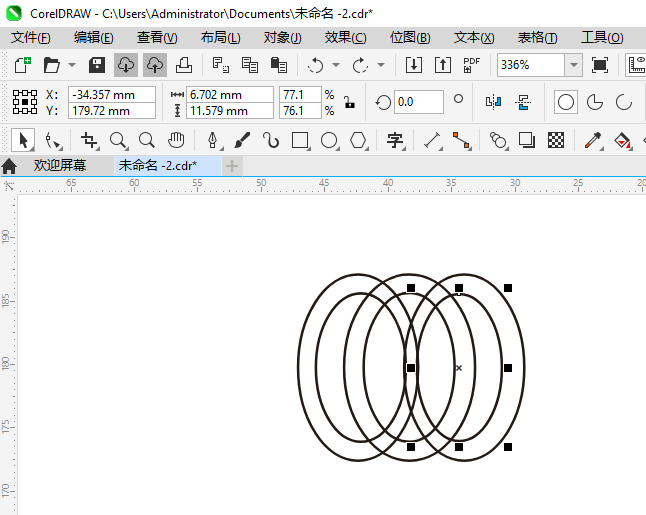Open the zoom level dropdown

[573, 65]
